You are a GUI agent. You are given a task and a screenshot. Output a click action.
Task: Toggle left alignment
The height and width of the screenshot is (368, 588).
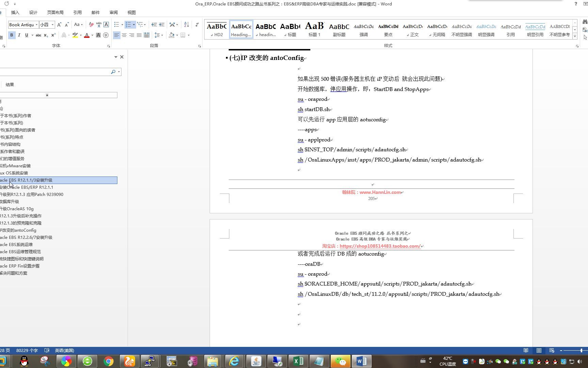(117, 35)
